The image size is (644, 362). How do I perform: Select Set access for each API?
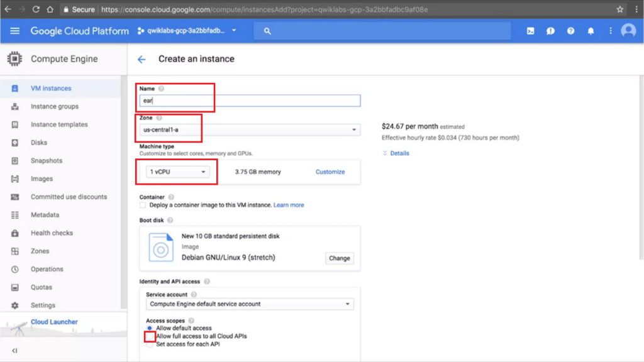150,344
